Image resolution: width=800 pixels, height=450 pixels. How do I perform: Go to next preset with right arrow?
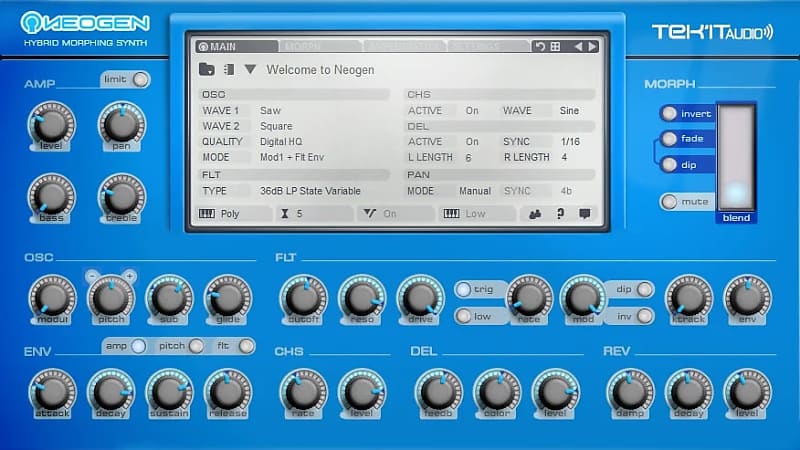(592, 46)
